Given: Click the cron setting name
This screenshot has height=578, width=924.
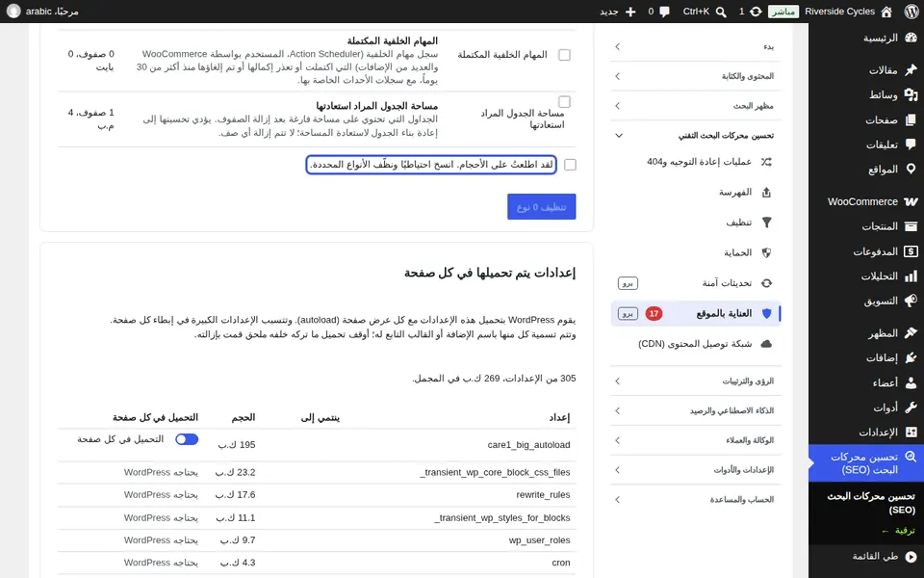Looking at the screenshot, I should [x=561, y=563].
